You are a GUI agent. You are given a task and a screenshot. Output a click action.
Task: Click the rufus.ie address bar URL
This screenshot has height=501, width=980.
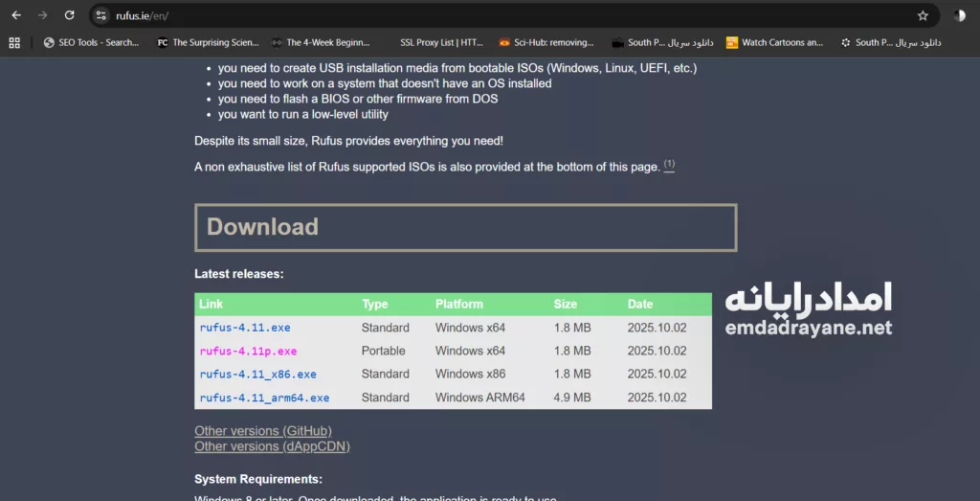click(142, 15)
